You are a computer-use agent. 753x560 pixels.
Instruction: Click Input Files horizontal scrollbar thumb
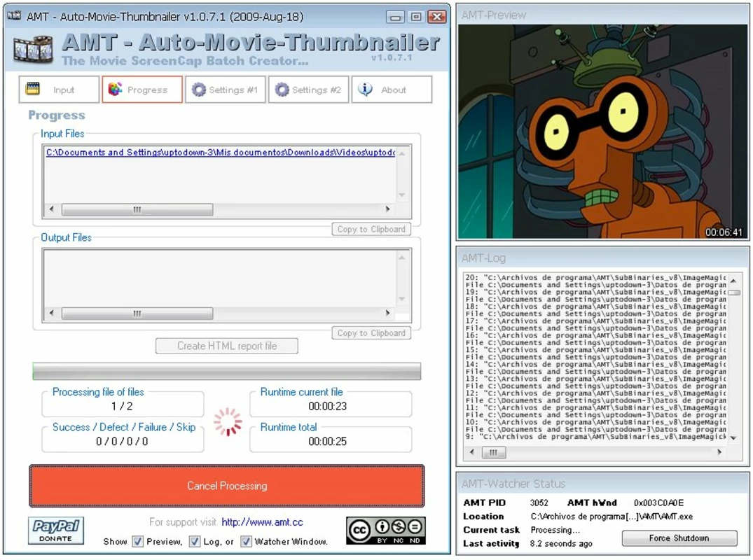coord(137,209)
